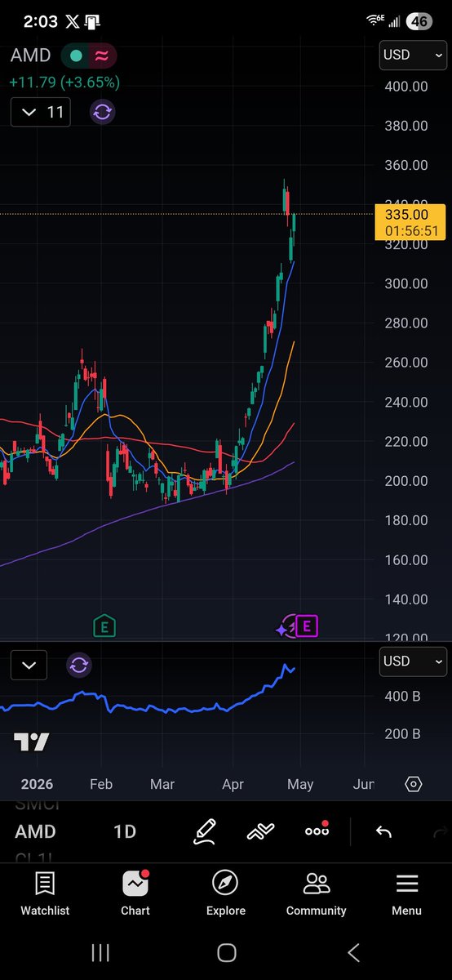The height and width of the screenshot is (980, 452).
Task: Collapse the lower indicator pane chevron
Action: [x=29, y=665]
